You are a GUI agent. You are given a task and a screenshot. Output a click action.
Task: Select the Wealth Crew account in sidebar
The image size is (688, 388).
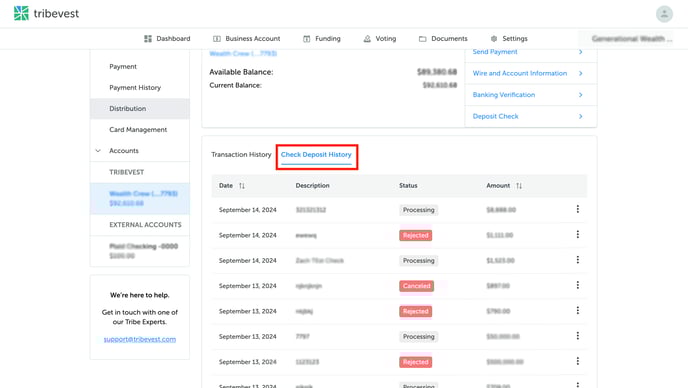tap(140, 198)
